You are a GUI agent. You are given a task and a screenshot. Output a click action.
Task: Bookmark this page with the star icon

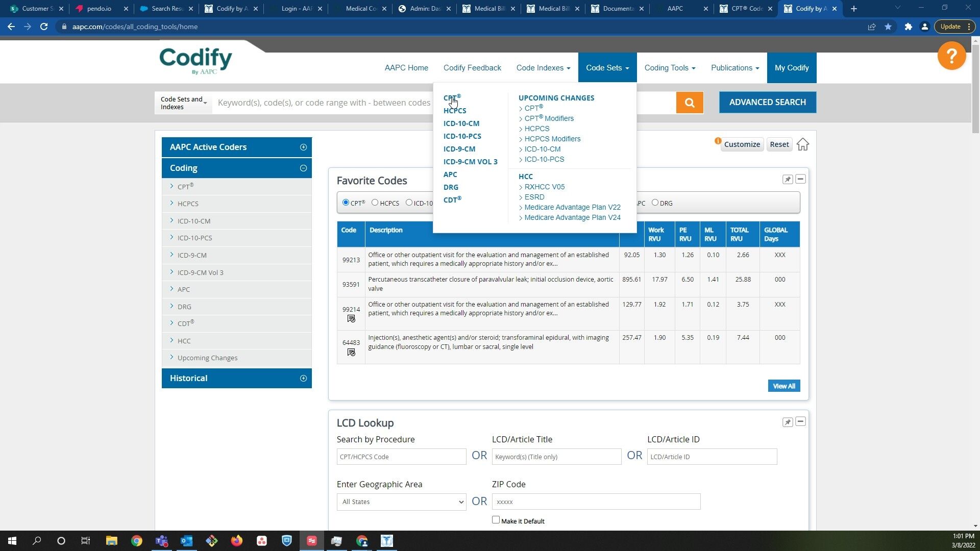pos(888,27)
